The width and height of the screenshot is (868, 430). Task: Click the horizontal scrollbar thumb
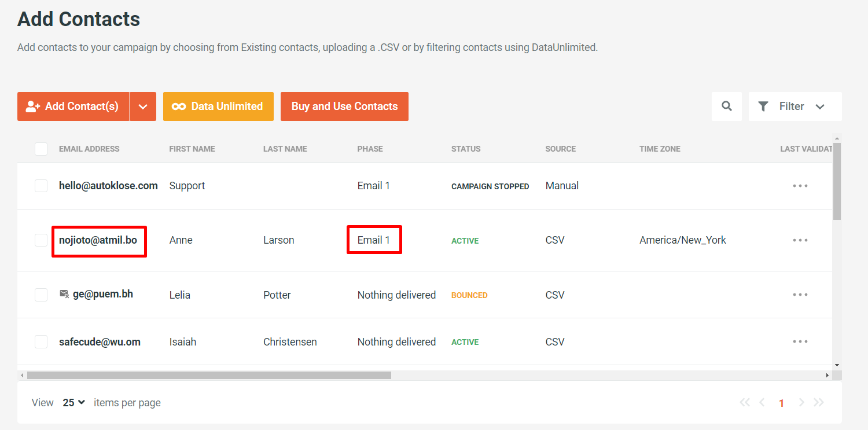pyautogui.click(x=209, y=375)
